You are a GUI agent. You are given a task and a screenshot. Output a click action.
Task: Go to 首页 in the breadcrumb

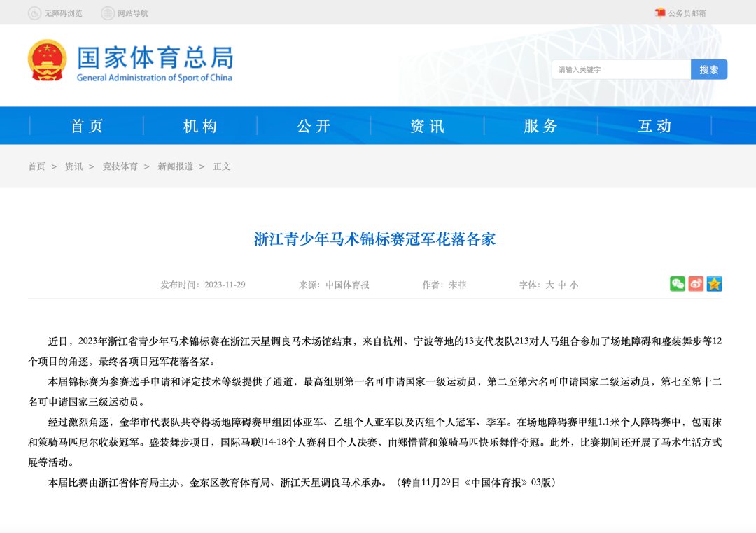tap(36, 166)
